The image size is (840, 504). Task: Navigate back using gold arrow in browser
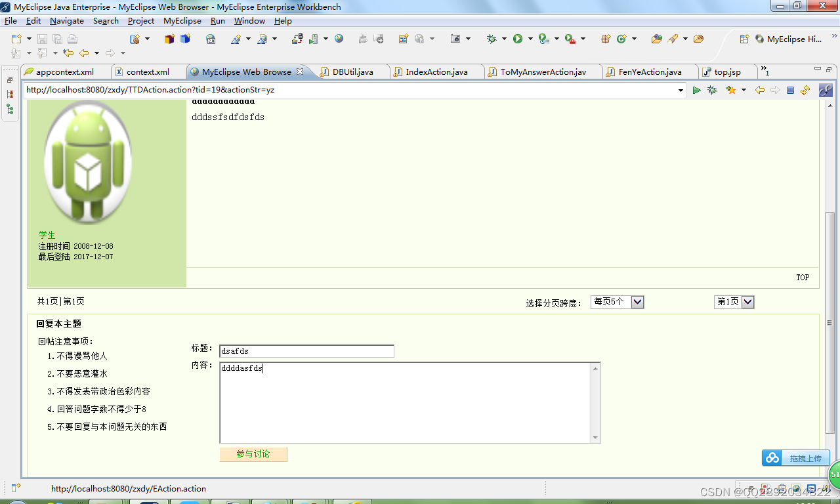(760, 90)
